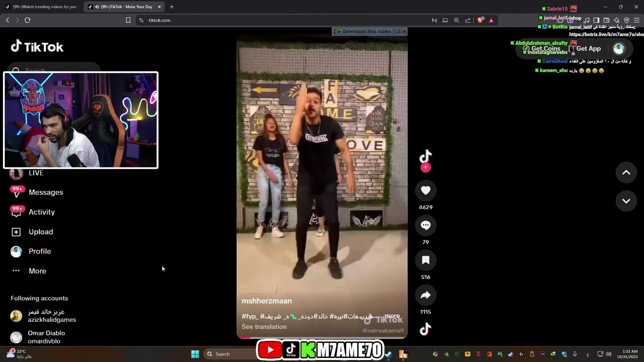644x362 pixels.
Task: Close the 'TikTok - Make Your Day' tab
Action: pyautogui.click(x=159, y=7)
